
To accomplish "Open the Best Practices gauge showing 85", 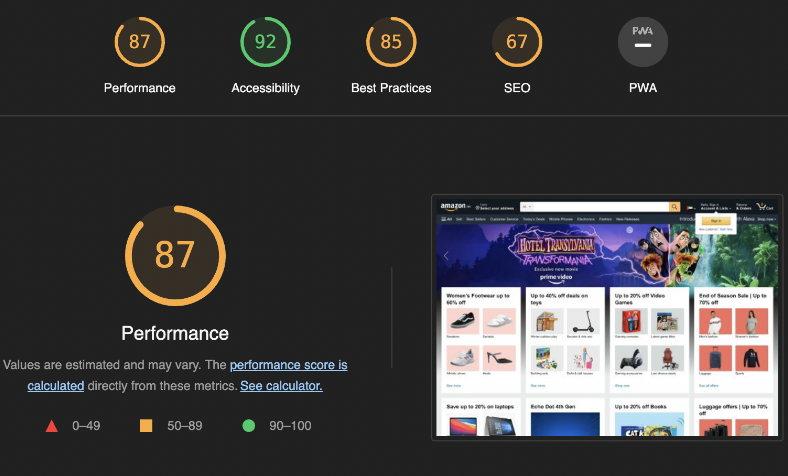I will pos(391,42).
